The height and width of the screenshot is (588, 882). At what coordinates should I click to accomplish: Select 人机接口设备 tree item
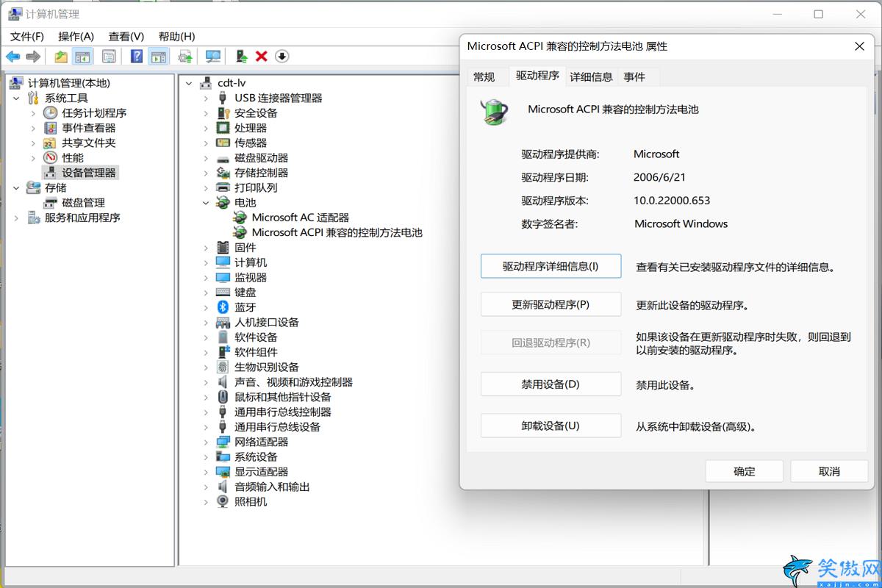click(x=267, y=322)
